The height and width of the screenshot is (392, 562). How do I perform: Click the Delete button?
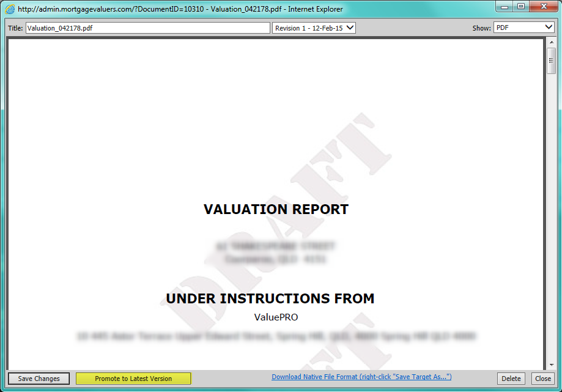(x=511, y=379)
